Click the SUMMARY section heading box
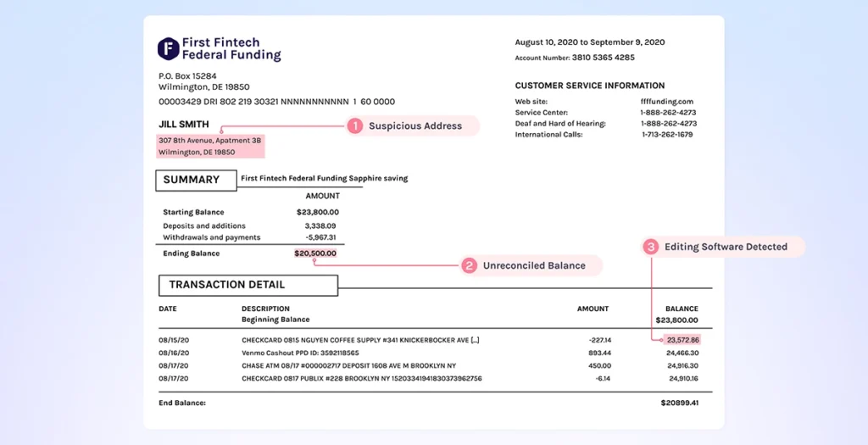868x445 pixels. [x=196, y=180]
